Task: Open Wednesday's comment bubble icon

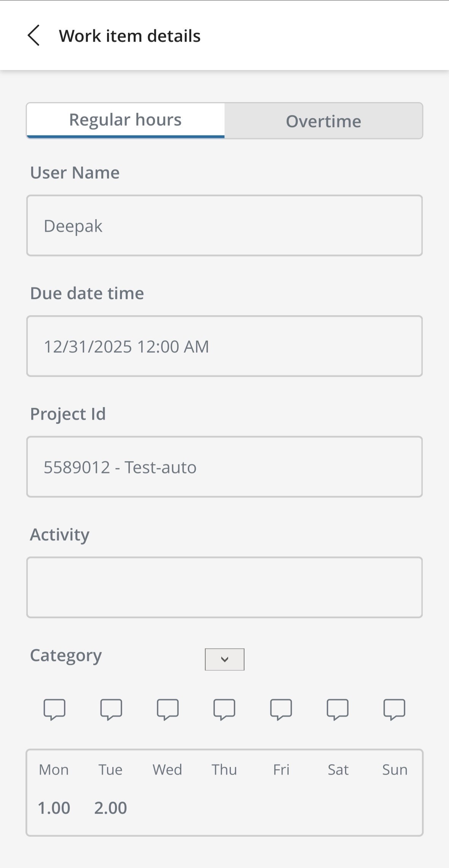Action: [168, 709]
